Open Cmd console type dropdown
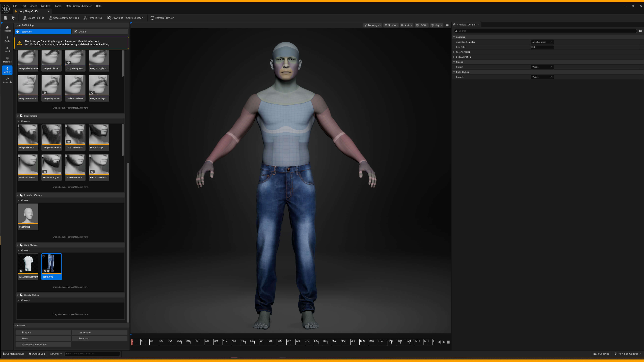Screen dimensions: 644x362 tap(56, 354)
